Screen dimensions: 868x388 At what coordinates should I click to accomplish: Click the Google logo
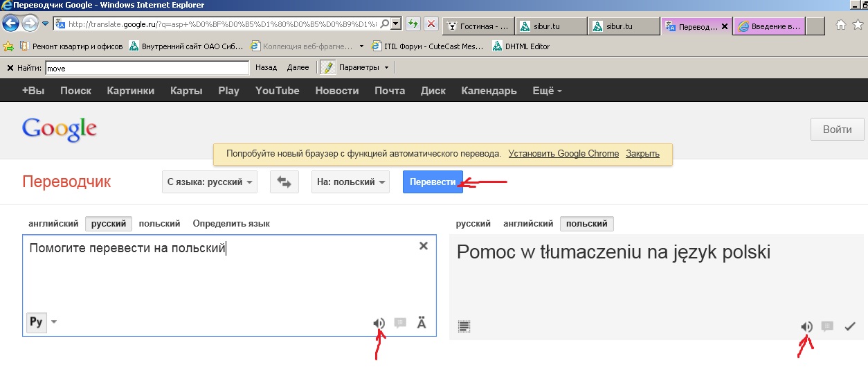pos(60,130)
